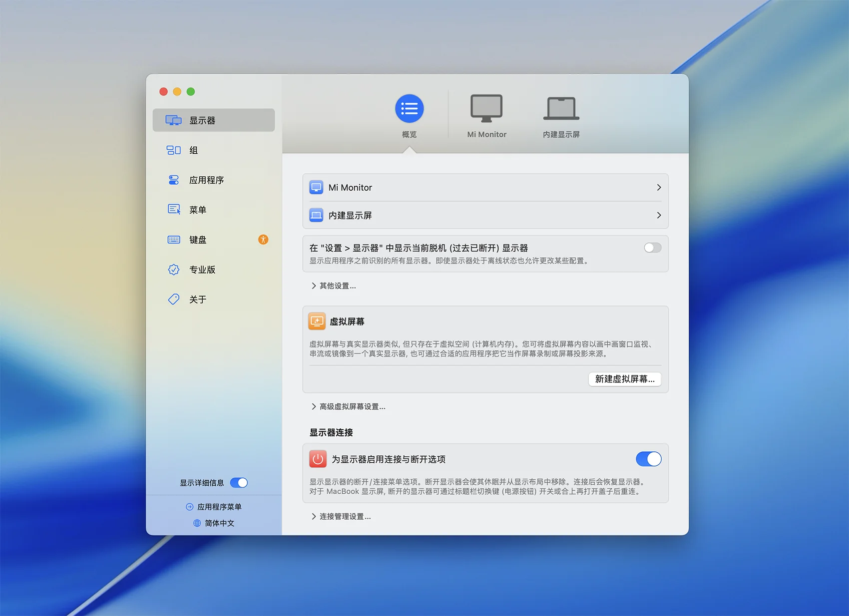Expand 高级虚拟屏幕设置... section

pyautogui.click(x=349, y=407)
